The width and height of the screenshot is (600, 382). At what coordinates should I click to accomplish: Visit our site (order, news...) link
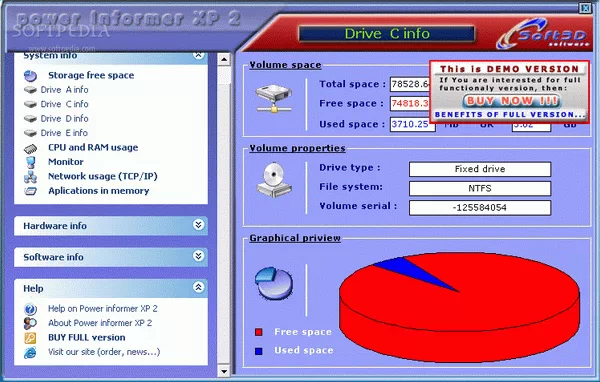104,352
